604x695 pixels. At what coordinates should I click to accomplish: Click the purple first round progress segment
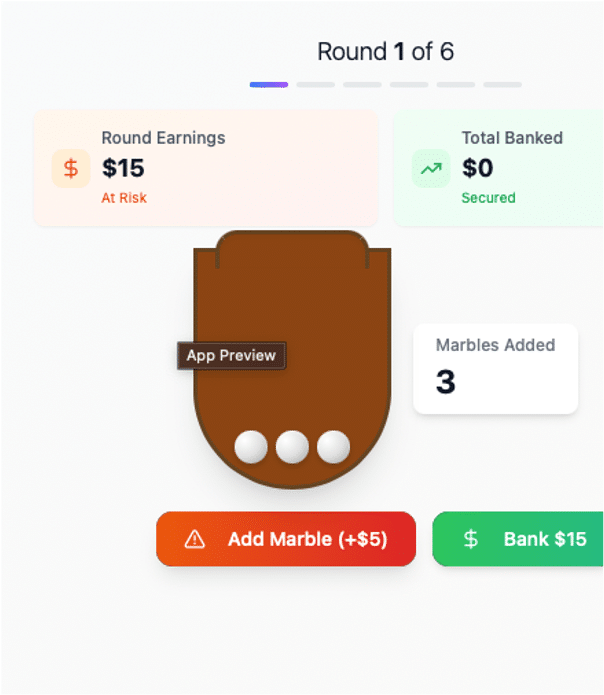(269, 85)
